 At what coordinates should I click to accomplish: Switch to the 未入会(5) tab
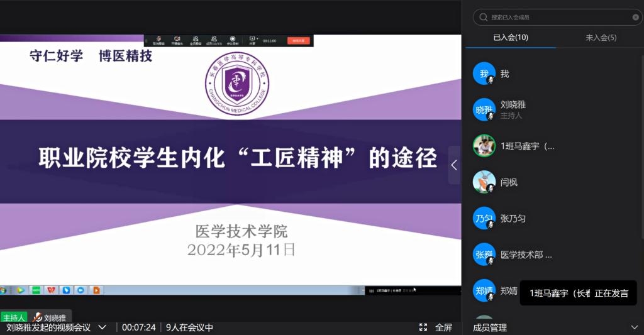coord(601,38)
